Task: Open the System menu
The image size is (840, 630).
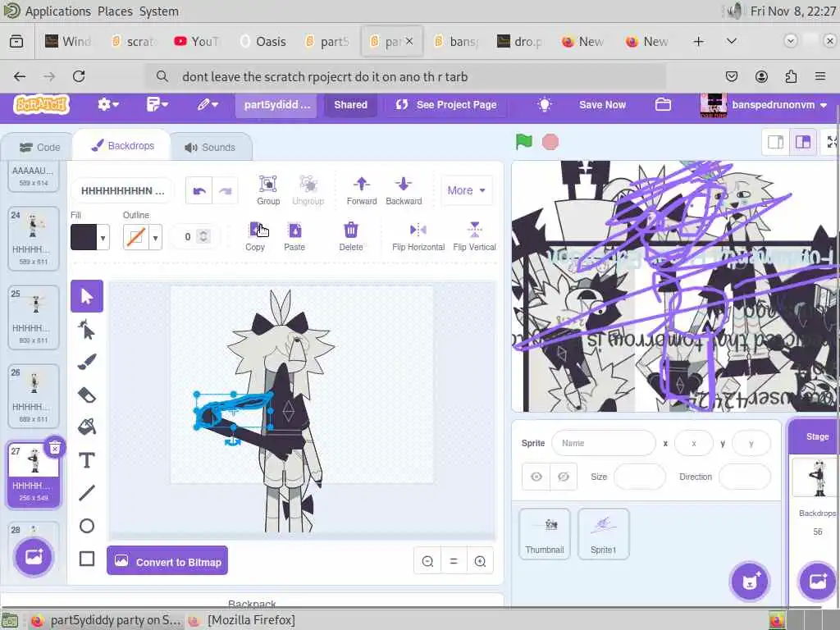Action: tap(159, 11)
